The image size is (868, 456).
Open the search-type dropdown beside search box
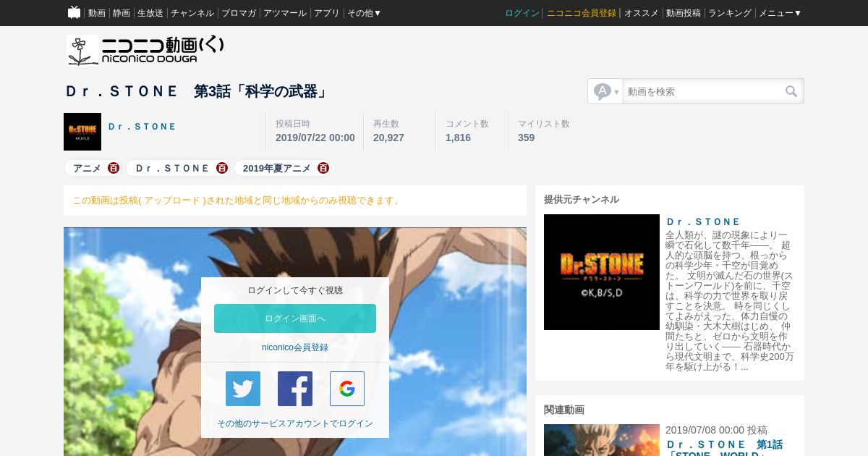pyautogui.click(x=605, y=91)
